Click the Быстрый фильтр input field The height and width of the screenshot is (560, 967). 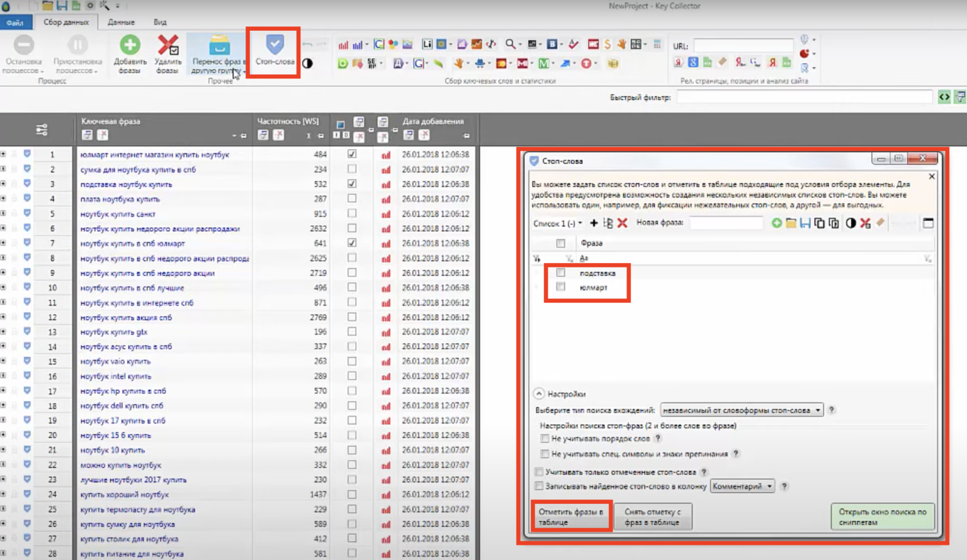804,97
